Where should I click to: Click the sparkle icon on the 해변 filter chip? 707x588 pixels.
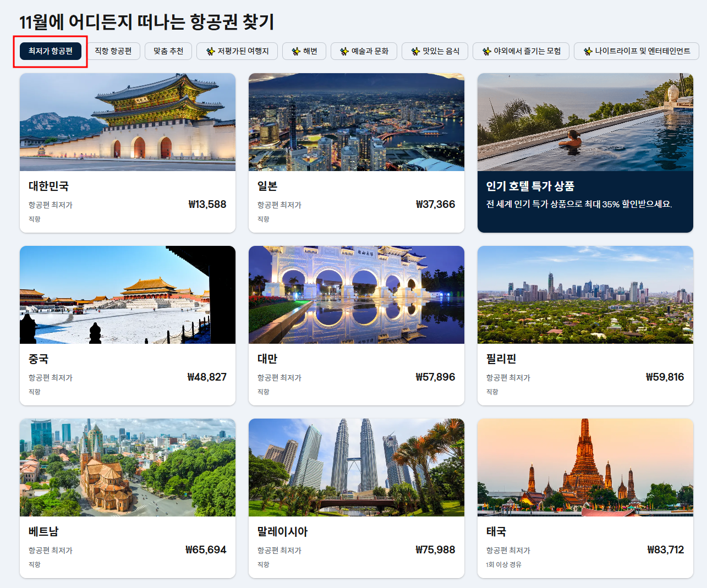click(x=295, y=51)
